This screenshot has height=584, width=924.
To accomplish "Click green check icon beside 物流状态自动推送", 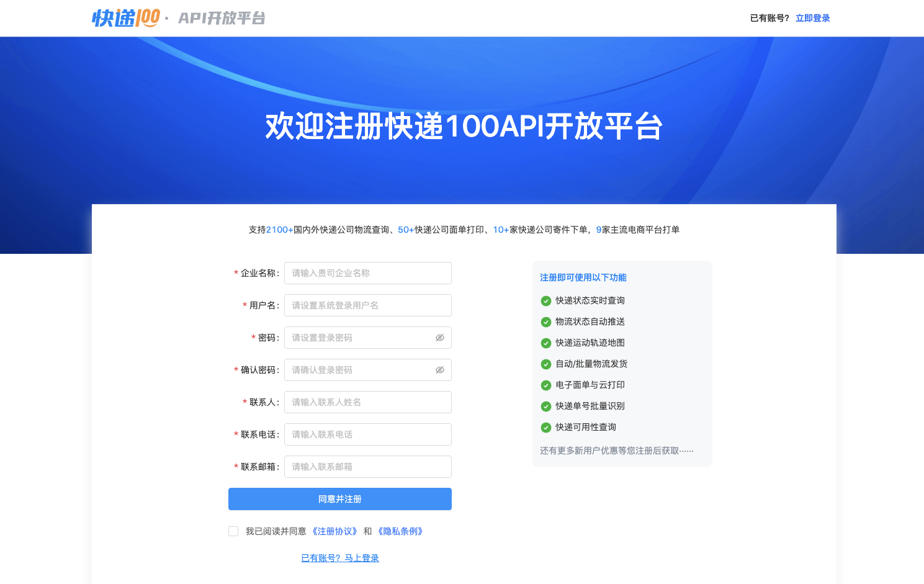I will pos(546,322).
